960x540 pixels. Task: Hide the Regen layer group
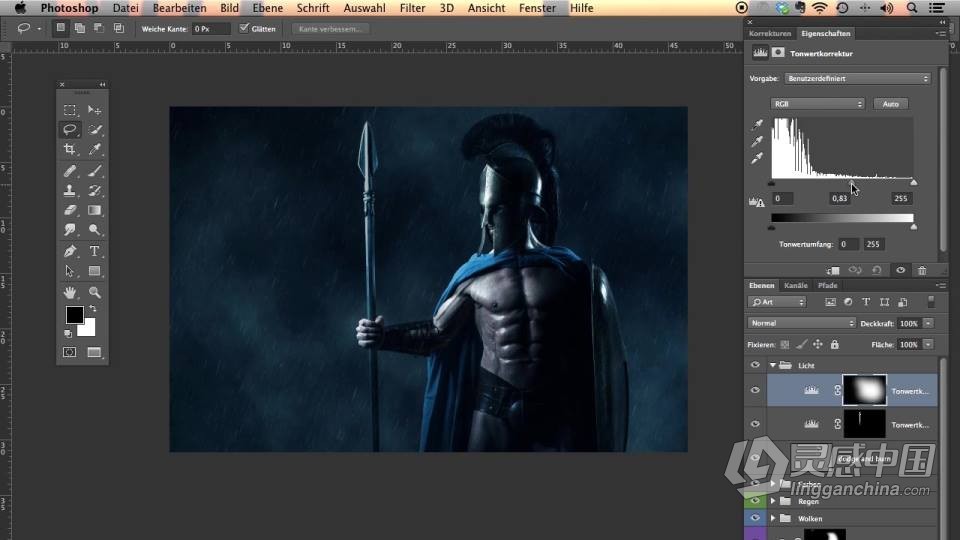pos(755,501)
